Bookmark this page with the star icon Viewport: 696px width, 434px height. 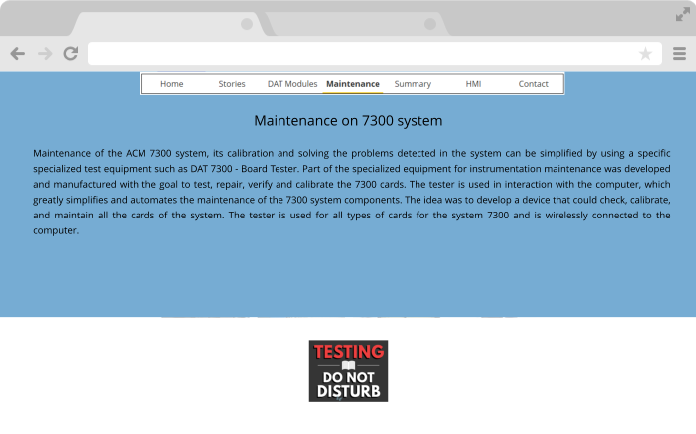[x=645, y=54]
